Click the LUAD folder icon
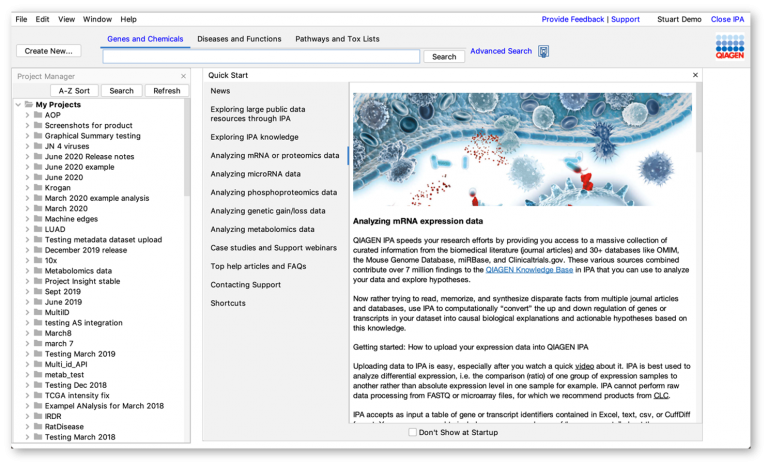Image resolution: width=768 pixels, height=466 pixels. point(38,229)
